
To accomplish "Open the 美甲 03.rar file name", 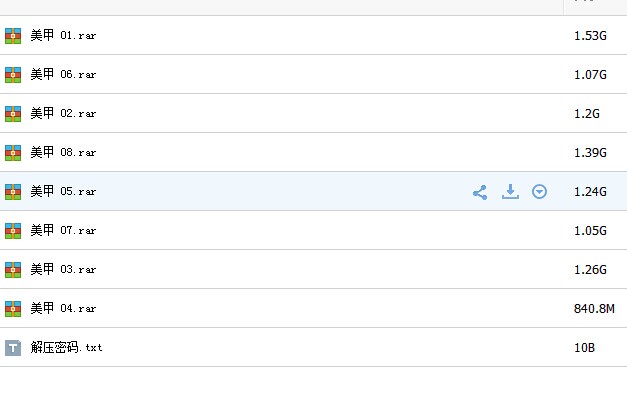I will coord(63,269).
